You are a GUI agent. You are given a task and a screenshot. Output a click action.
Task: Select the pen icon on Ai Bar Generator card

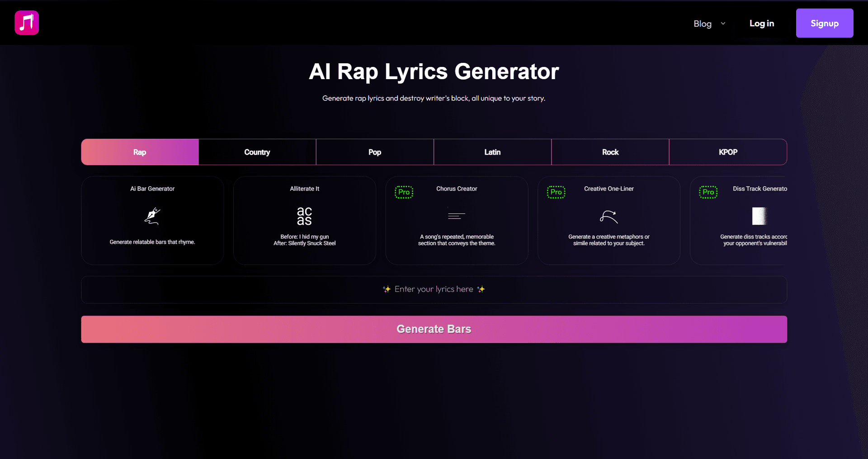[152, 216]
